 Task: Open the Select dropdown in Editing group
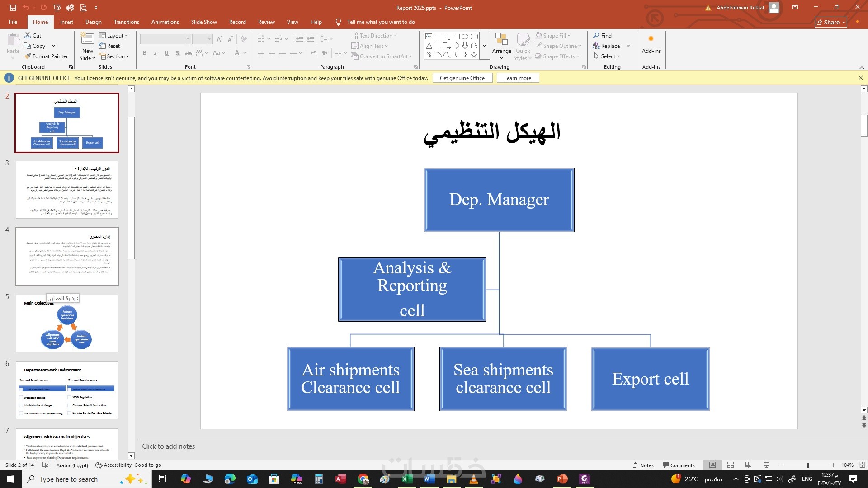click(x=607, y=56)
